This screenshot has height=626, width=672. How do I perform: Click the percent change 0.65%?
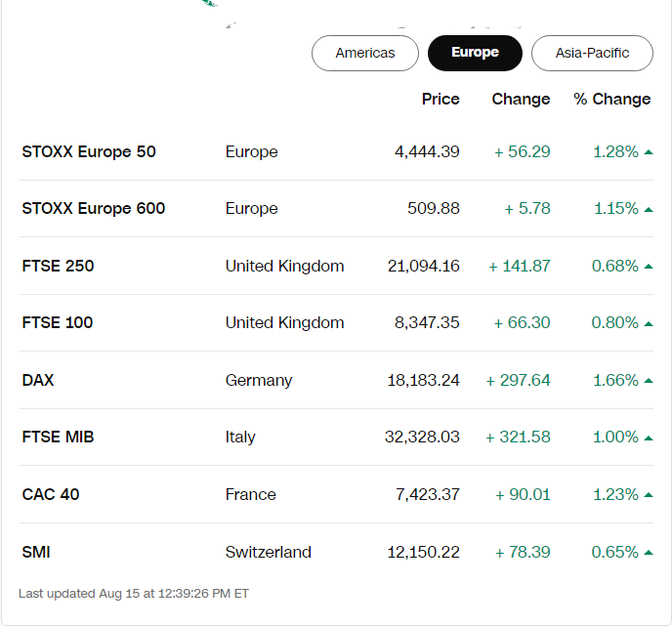tap(615, 552)
